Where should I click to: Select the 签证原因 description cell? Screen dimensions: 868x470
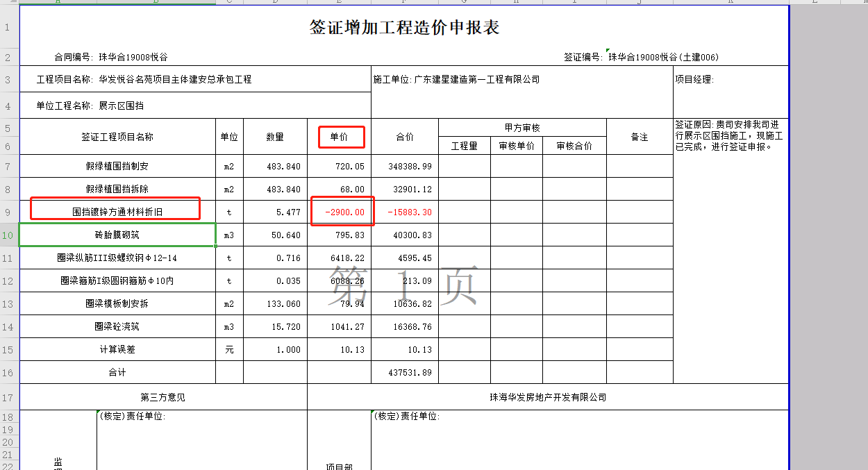(731, 251)
